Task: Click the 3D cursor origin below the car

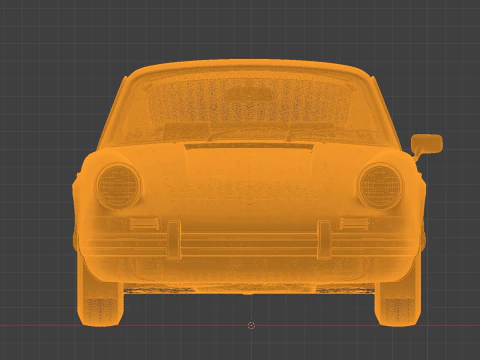Action: click(251, 325)
